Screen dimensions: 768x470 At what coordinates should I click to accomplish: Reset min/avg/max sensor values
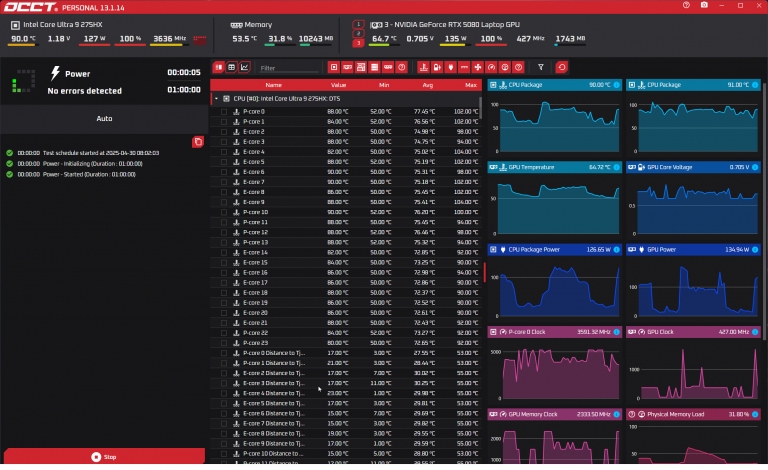(x=562, y=67)
